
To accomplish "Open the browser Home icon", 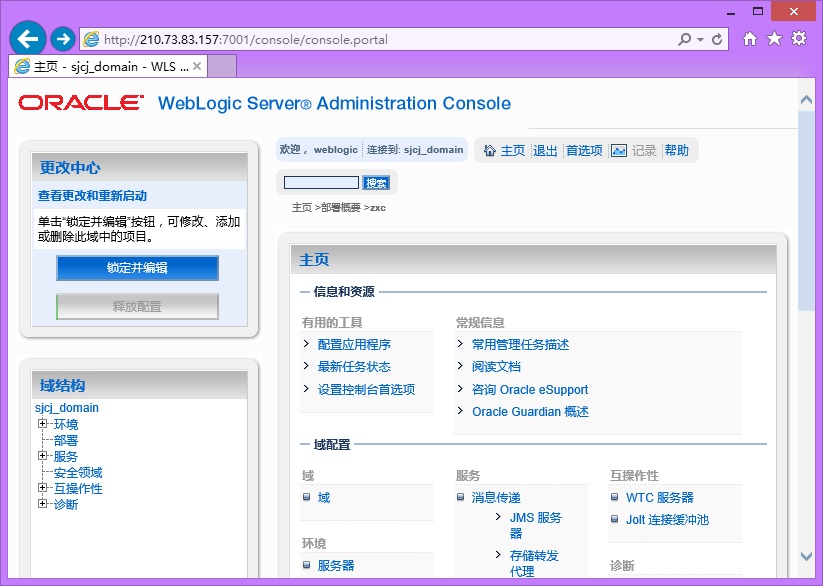I will (750, 38).
